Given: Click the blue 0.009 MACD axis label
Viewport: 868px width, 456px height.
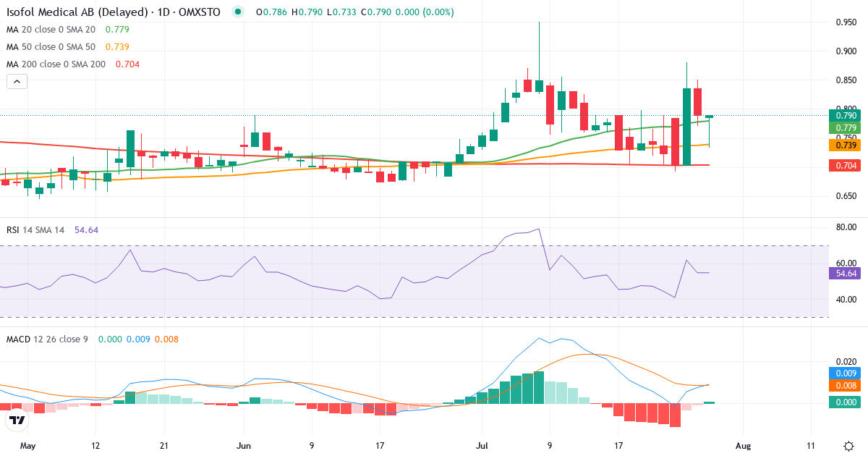Looking at the screenshot, I should 846,373.
